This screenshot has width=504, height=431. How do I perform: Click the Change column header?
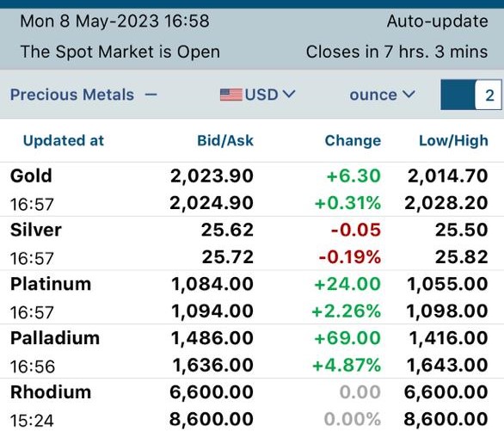click(353, 141)
